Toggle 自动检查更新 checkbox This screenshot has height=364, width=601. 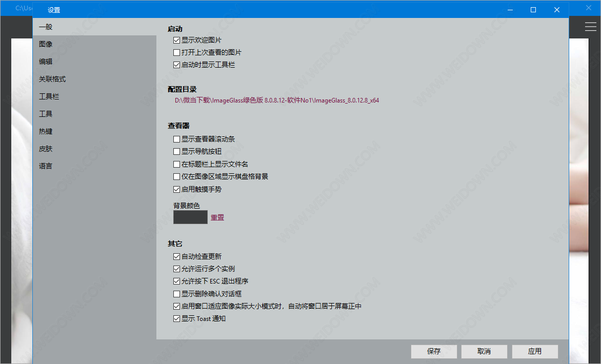tap(177, 256)
